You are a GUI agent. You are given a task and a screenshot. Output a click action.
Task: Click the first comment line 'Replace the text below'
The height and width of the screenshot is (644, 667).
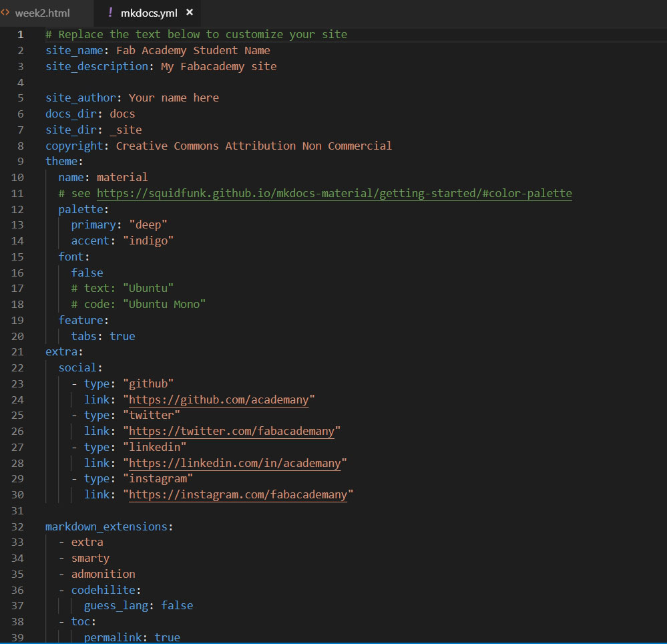(196, 35)
